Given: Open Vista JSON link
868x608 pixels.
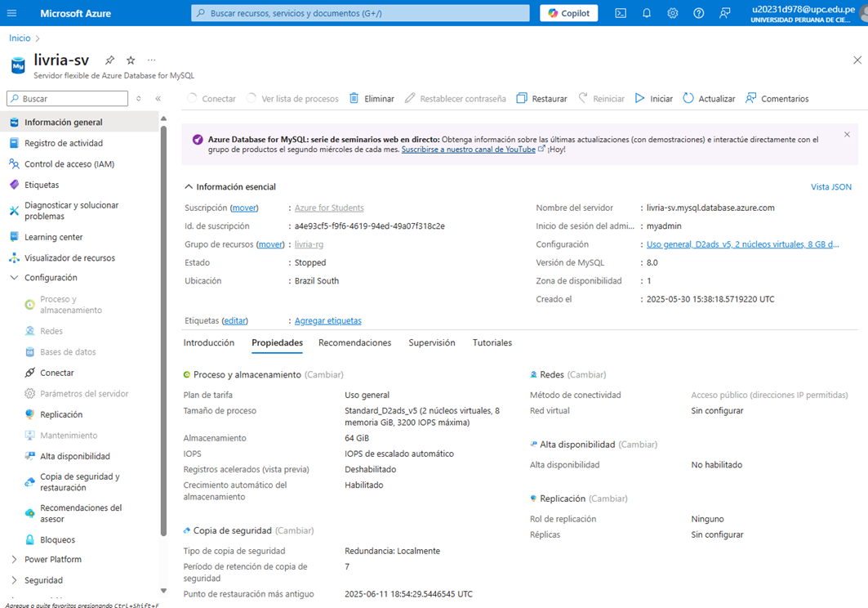Looking at the screenshot, I should (x=831, y=187).
